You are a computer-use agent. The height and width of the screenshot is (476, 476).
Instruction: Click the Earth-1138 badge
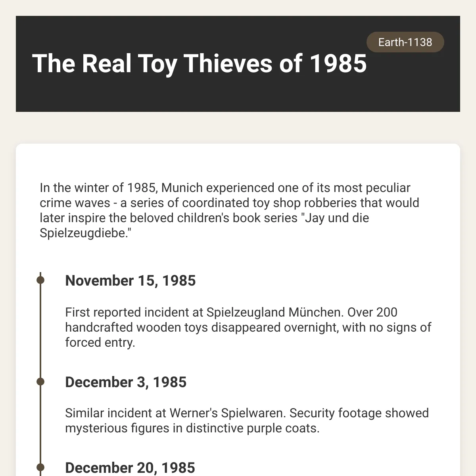405,42
